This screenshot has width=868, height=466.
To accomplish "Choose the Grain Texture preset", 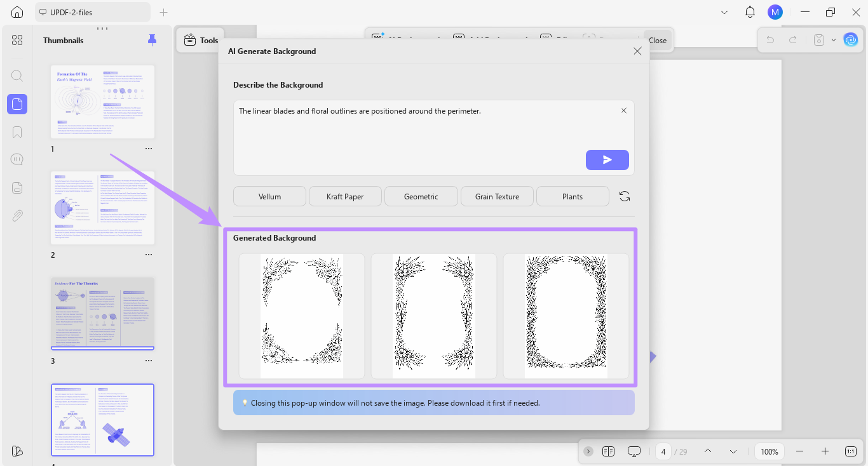I will click(497, 196).
